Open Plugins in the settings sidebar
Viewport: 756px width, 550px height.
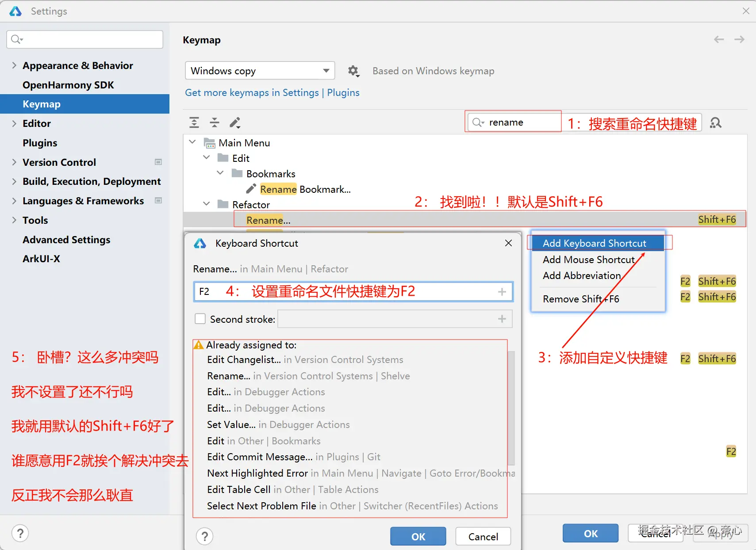click(x=40, y=143)
